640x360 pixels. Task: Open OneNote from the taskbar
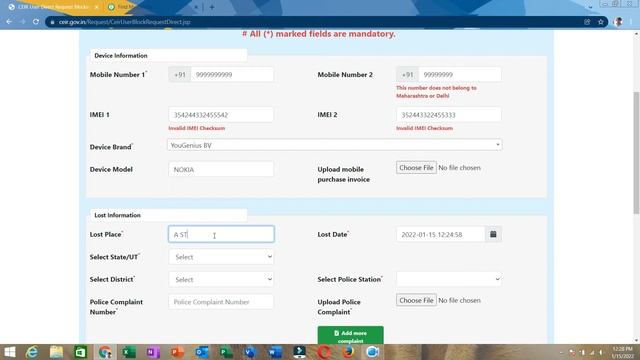(x=153, y=352)
